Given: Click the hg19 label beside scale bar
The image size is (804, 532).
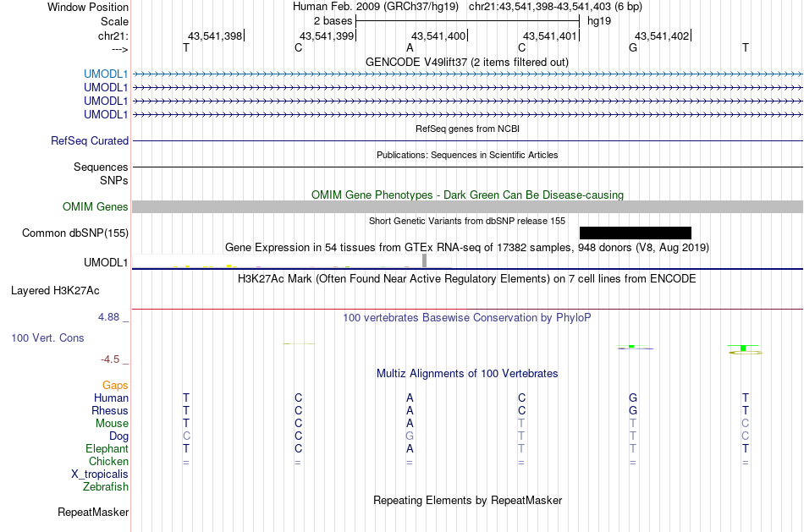Looking at the screenshot, I should coord(599,21).
